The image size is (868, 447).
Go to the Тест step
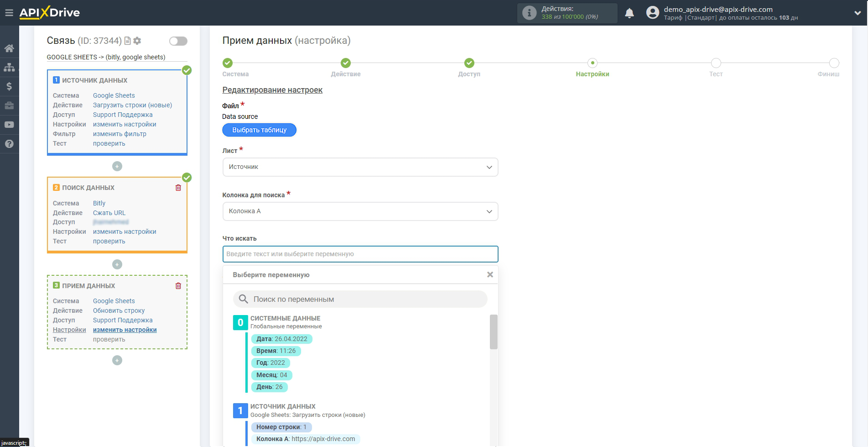tap(716, 63)
